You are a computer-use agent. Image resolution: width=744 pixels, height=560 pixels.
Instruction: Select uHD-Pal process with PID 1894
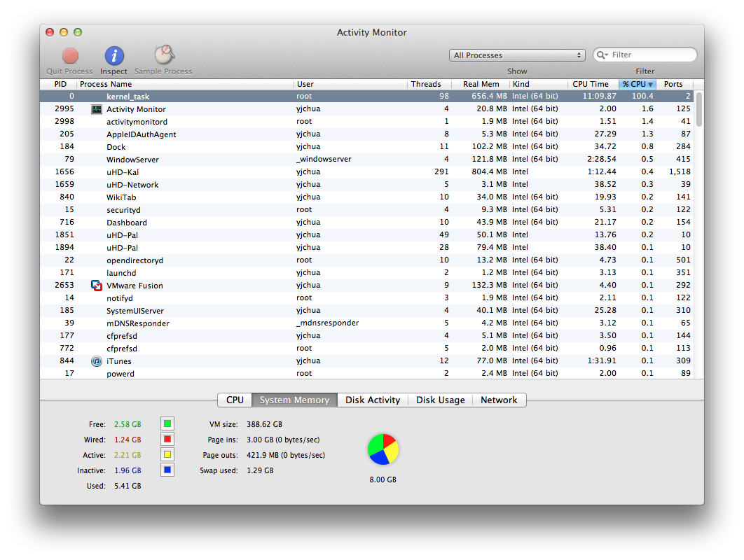coord(367,248)
